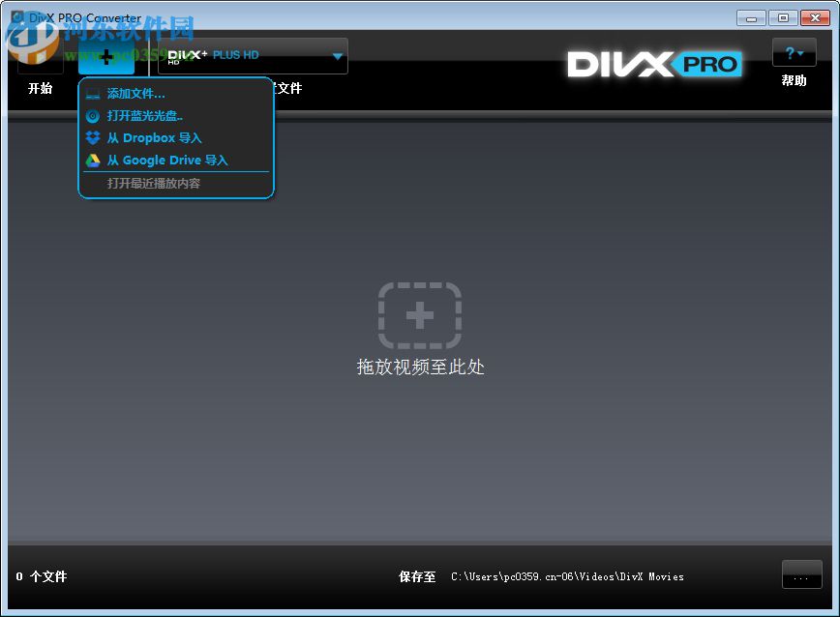Click the Dropbox icon in the menu

coord(94,137)
